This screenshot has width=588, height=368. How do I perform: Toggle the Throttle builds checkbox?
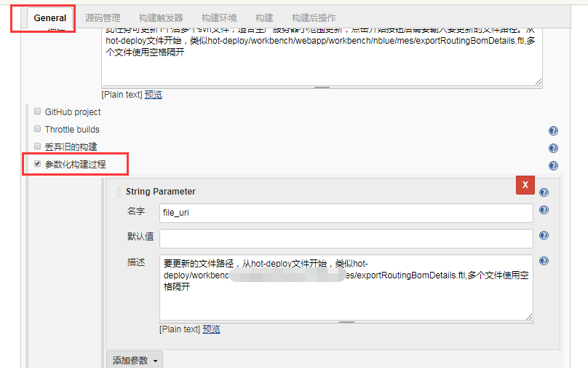point(37,129)
